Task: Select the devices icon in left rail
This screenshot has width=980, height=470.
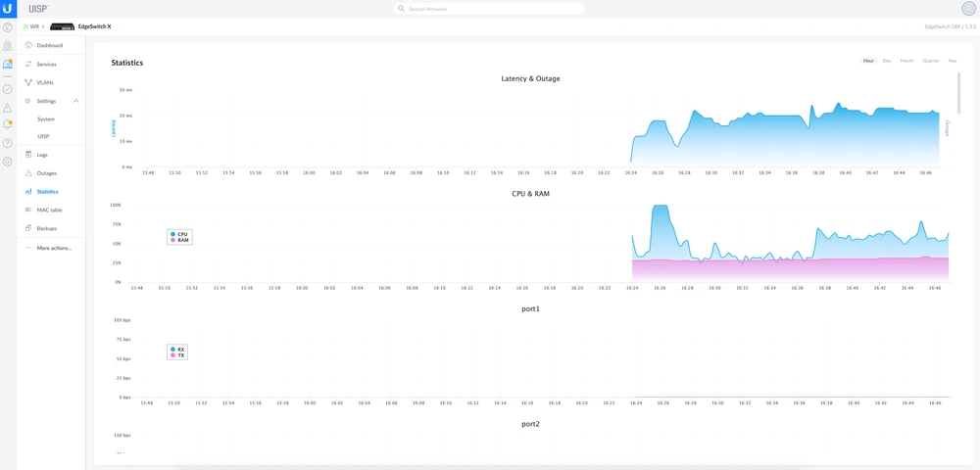Action: pyautogui.click(x=8, y=65)
